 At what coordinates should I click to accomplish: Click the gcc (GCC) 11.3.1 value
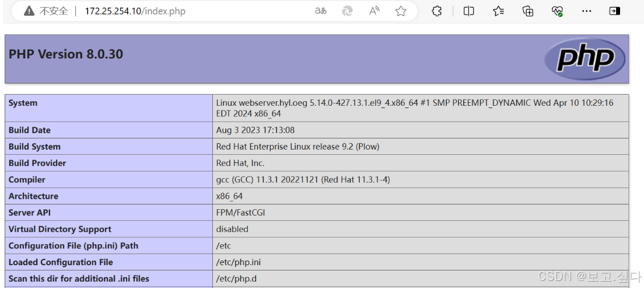coord(303,179)
